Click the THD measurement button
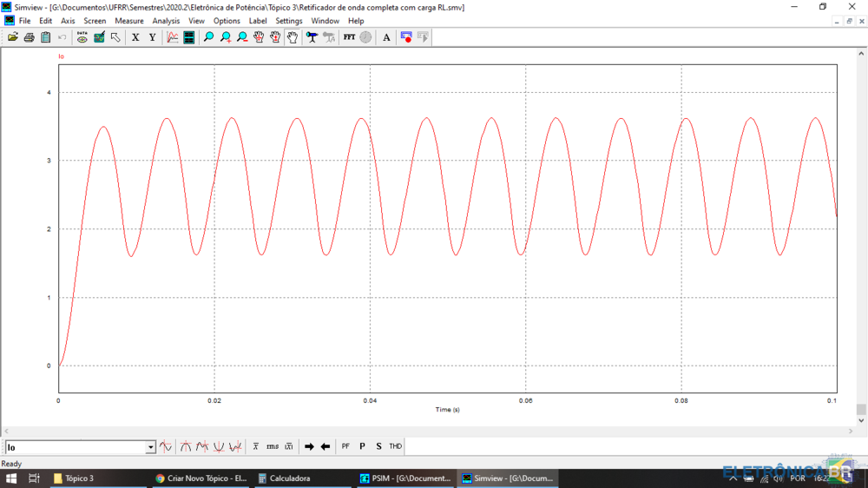The image size is (868, 488). coord(395,446)
